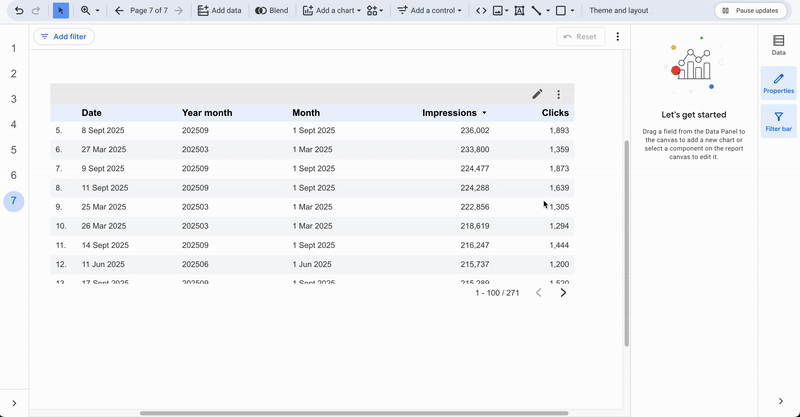Screen dimensions: 800x417
Task: Edit the table with pencil icon
Action: [x=537, y=94]
